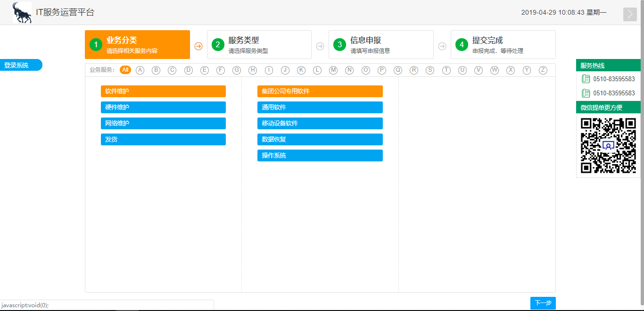This screenshot has height=311, width=644.
Task: Click the antelope logo icon
Action: click(22, 13)
